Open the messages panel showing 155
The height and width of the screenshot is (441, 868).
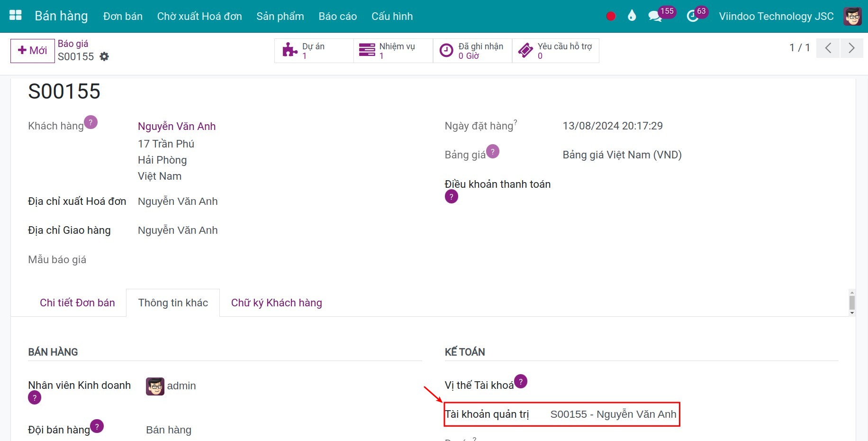[656, 15]
